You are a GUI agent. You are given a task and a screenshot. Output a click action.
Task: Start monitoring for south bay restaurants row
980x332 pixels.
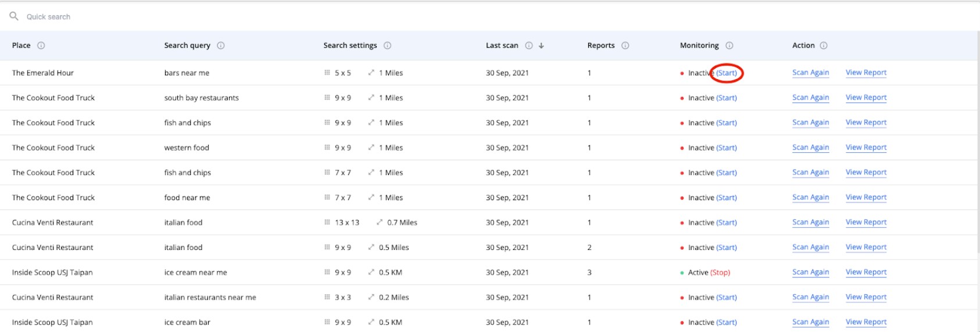point(727,98)
